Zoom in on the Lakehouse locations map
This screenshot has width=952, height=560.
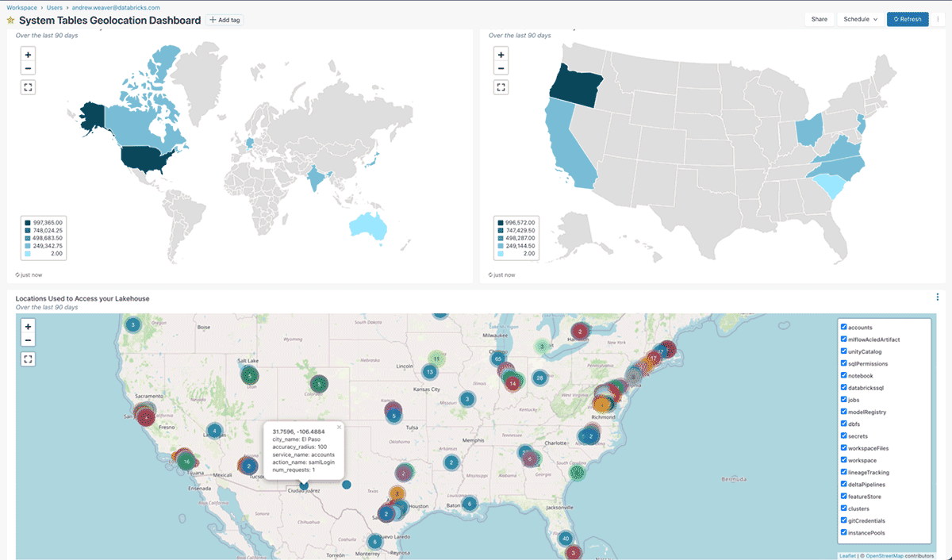(x=29, y=326)
